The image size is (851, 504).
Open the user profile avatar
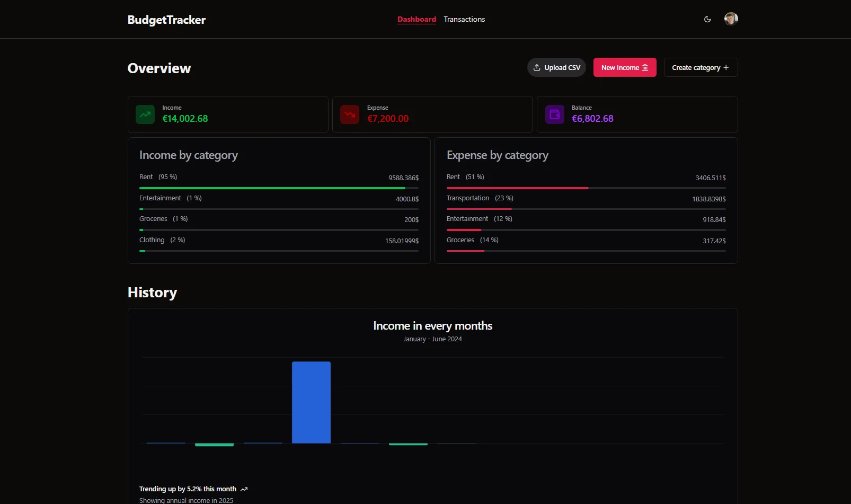(731, 19)
